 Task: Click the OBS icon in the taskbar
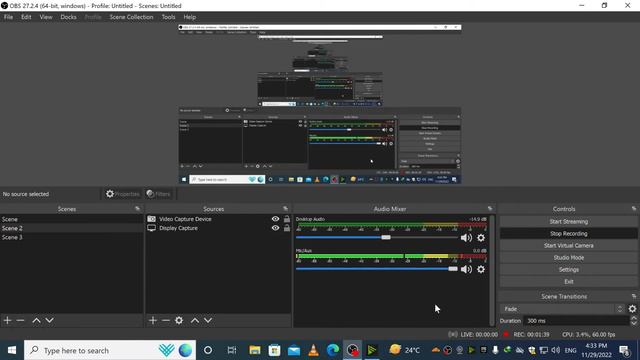[353, 350]
